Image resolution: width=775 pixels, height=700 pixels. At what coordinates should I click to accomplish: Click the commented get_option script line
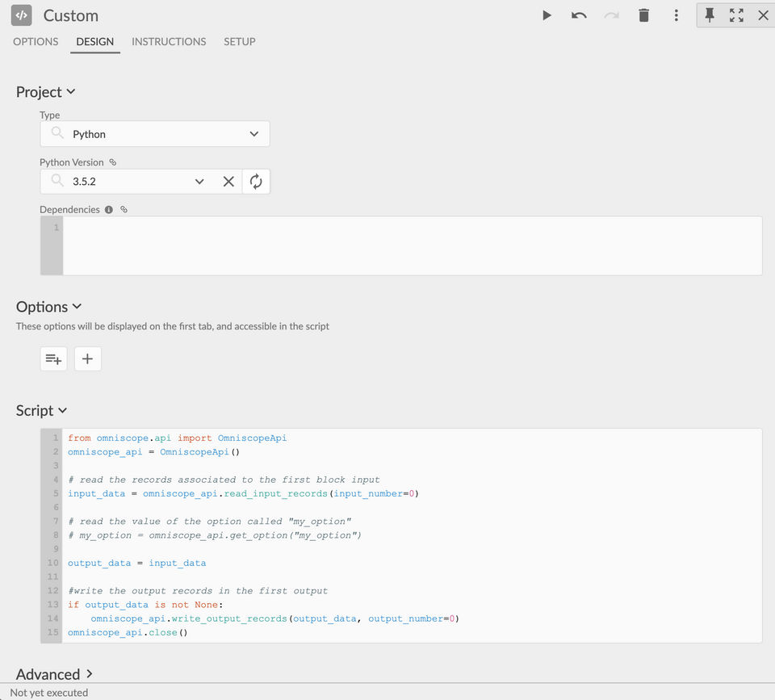click(215, 535)
